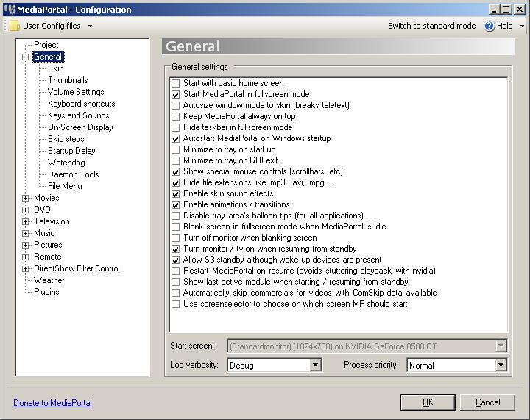
Task: Click the User Config files folder icon
Action: pyautogui.click(x=15, y=26)
